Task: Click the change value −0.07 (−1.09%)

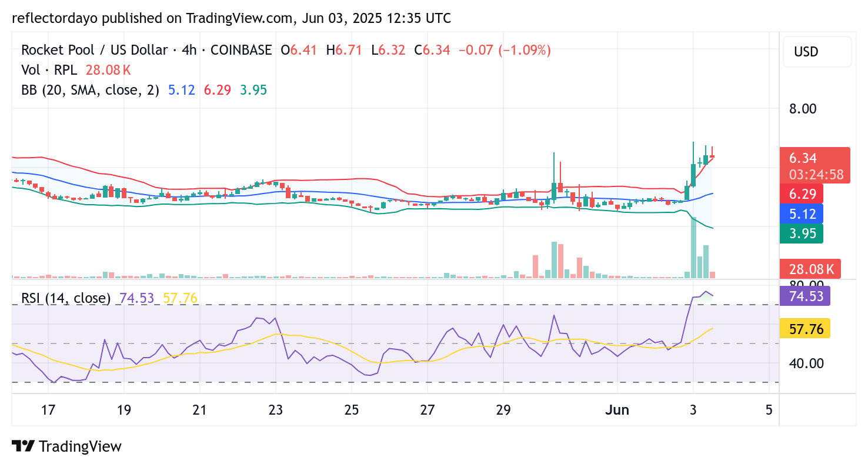Action: click(x=505, y=50)
